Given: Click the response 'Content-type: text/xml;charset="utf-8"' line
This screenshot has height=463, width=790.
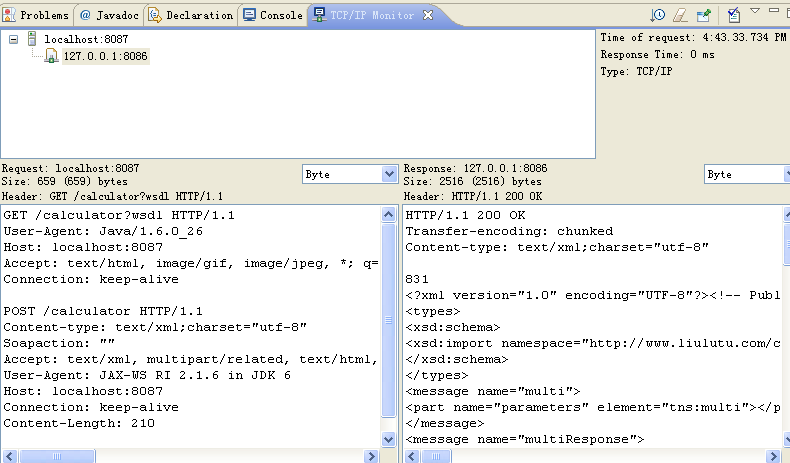Looking at the screenshot, I should point(557,247).
